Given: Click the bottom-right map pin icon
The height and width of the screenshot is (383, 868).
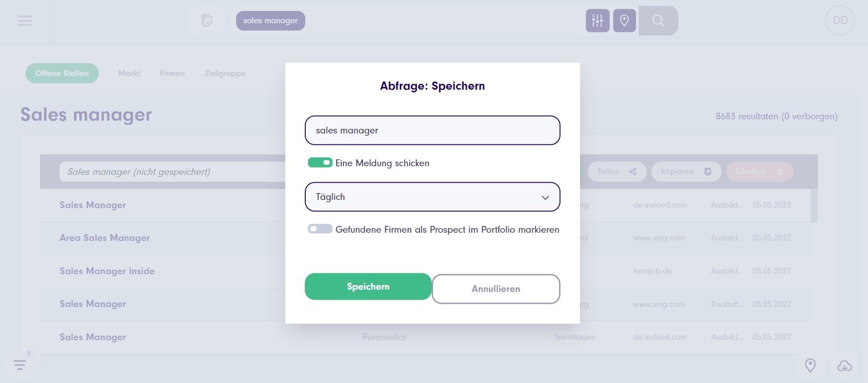Looking at the screenshot, I should coord(810,365).
